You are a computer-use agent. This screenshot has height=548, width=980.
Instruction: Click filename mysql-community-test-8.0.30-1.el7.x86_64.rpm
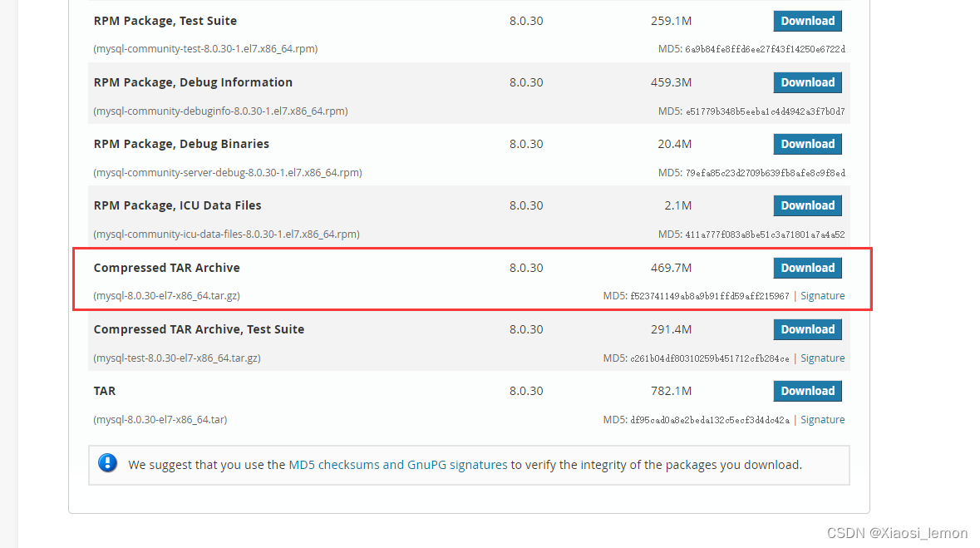205,49
